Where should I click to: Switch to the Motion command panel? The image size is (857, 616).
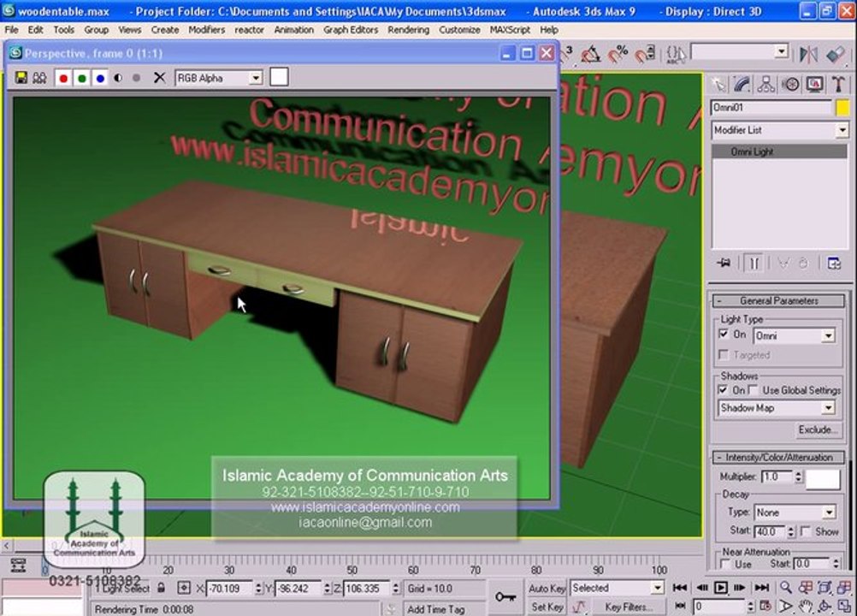(x=790, y=84)
